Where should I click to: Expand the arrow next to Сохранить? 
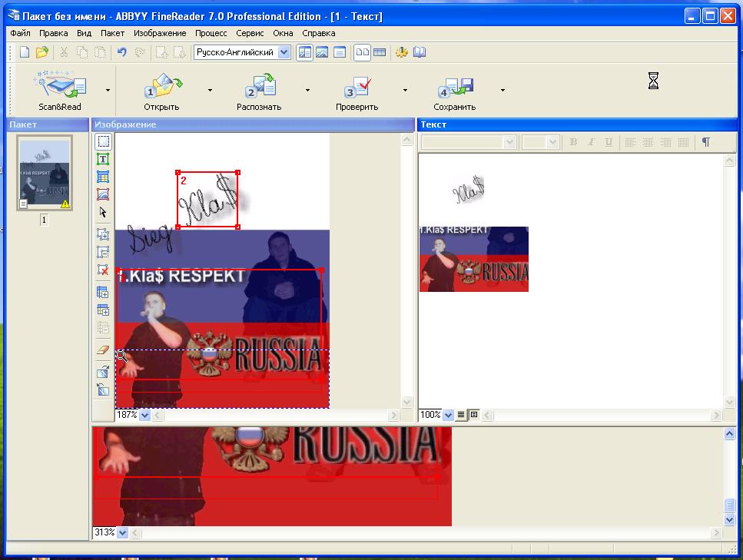[503, 90]
